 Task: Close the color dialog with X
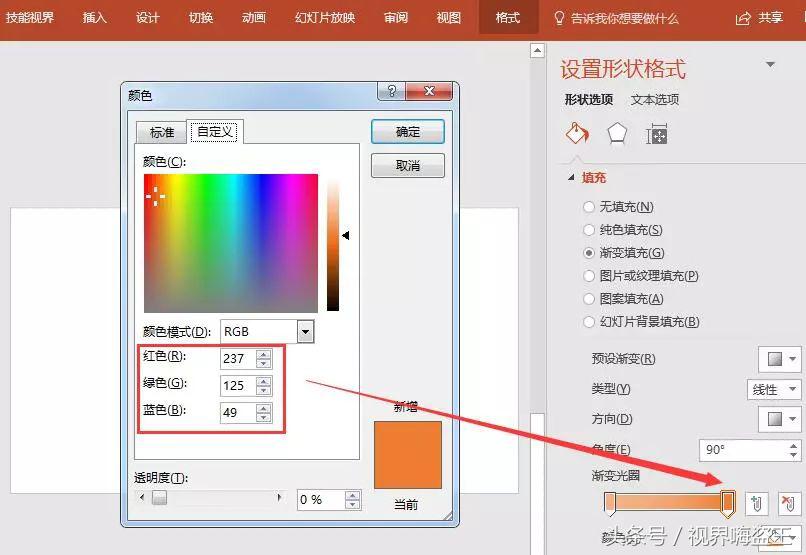click(429, 91)
